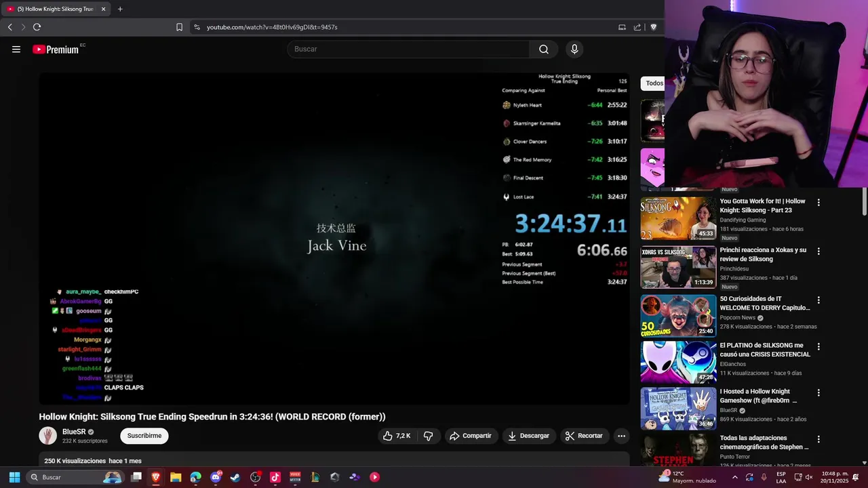The width and height of the screenshot is (868, 488).
Task: Toggle the muted volume tray icon
Action: click(x=809, y=477)
